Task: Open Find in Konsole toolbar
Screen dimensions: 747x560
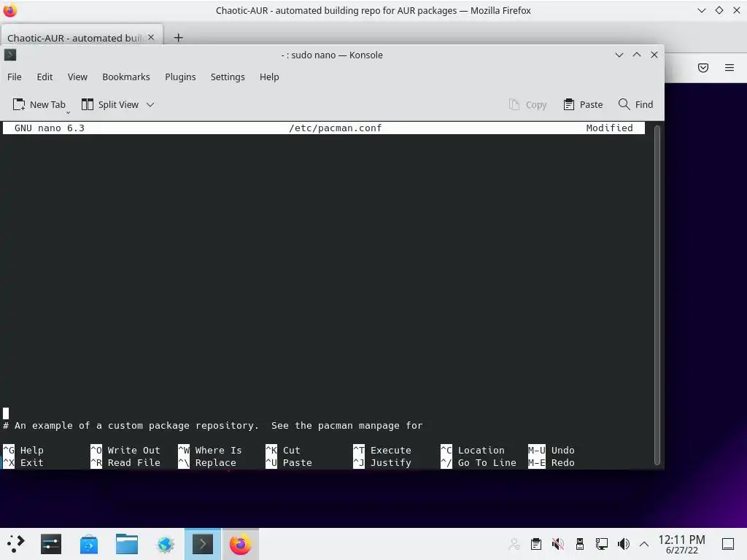Action: 635,104
